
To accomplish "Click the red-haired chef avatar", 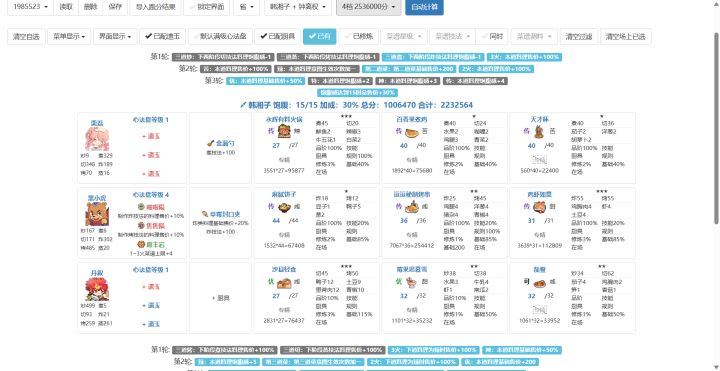I will tap(97, 289).
